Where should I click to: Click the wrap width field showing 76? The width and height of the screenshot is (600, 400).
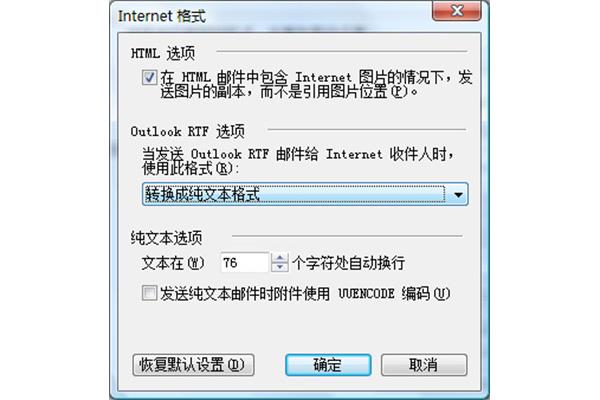pyautogui.click(x=245, y=263)
